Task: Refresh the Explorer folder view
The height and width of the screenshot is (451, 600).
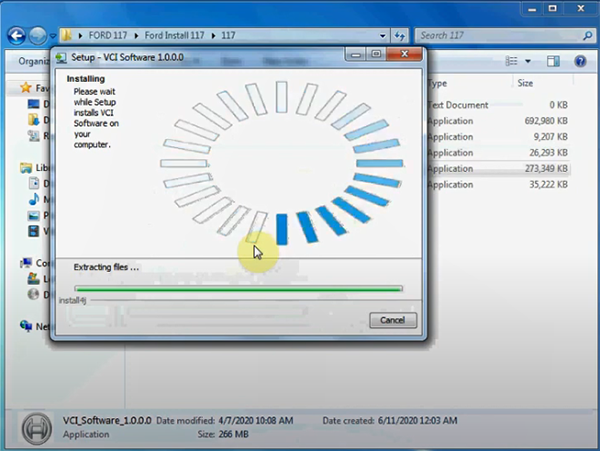Action: click(400, 36)
